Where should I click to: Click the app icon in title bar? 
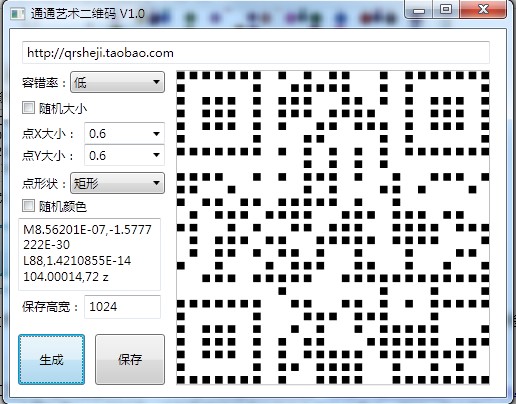(17, 14)
